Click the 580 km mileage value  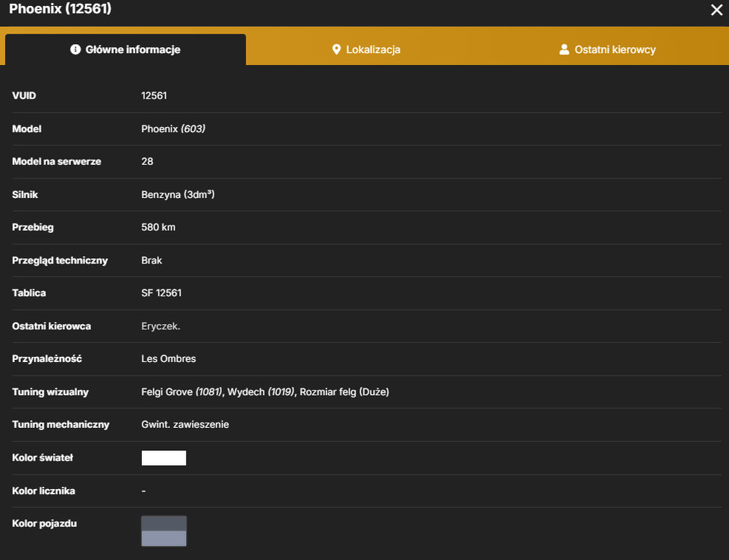[x=158, y=227]
